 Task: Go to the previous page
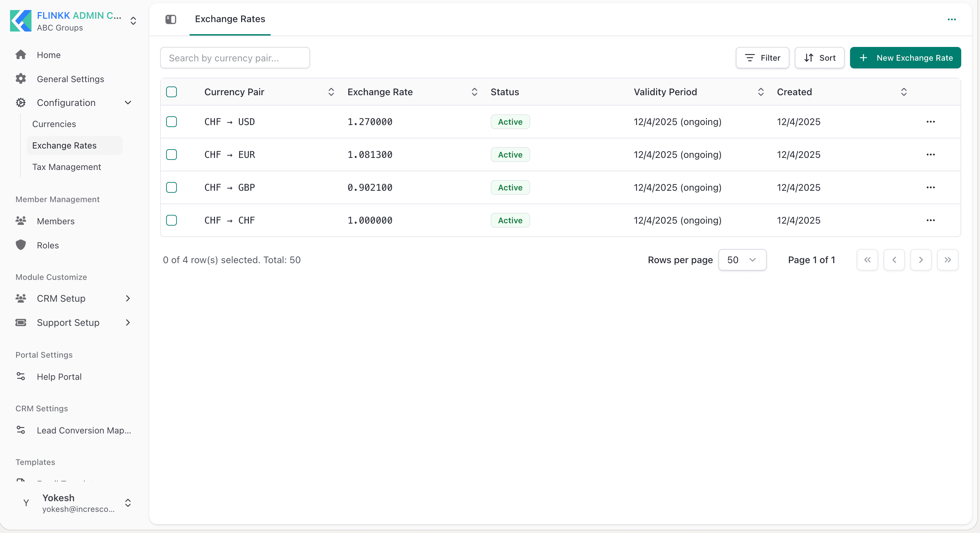tap(894, 260)
